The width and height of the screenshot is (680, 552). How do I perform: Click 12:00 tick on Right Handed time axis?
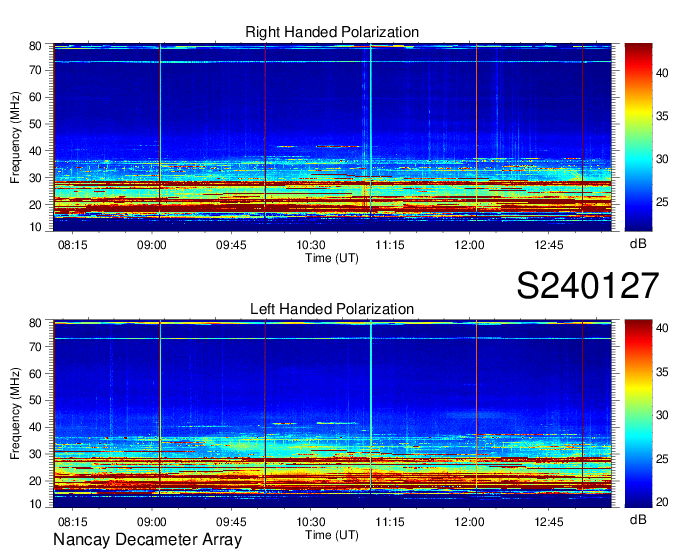click(469, 245)
